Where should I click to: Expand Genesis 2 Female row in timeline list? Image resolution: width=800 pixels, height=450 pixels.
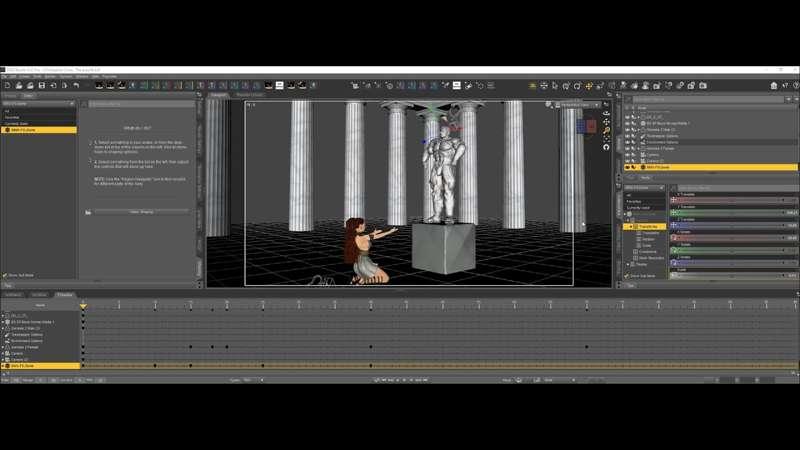click(3, 347)
